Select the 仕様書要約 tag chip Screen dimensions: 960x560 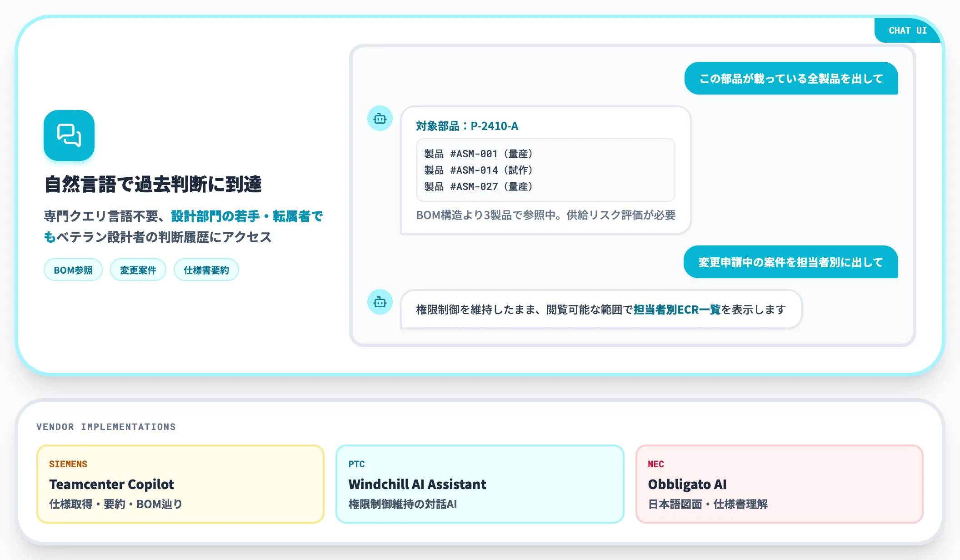click(x=206, y=270)
